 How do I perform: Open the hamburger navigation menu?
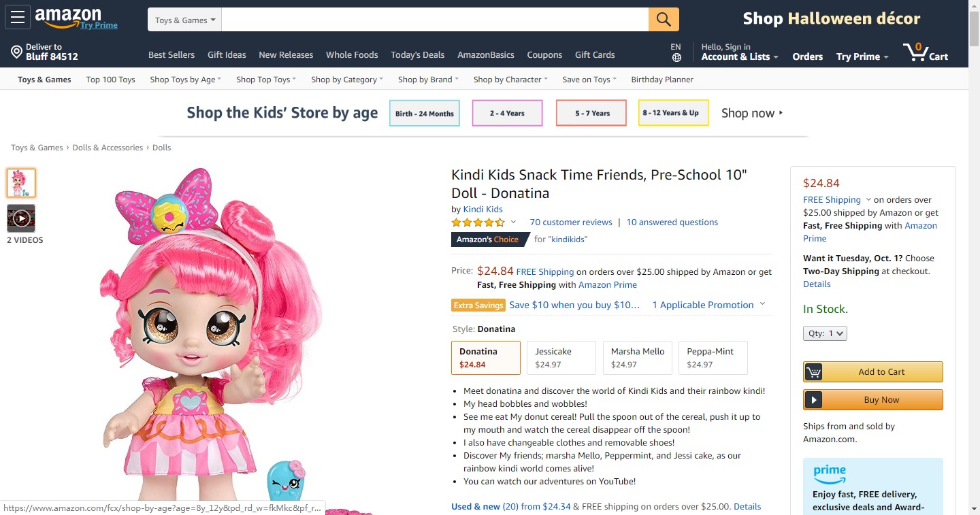click(x=17, y=18)
